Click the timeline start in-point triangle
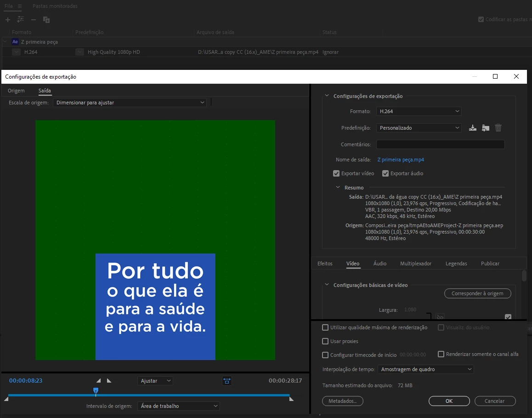Image resolution: width=532 pixels, height=418 pixels. point(6,399)
